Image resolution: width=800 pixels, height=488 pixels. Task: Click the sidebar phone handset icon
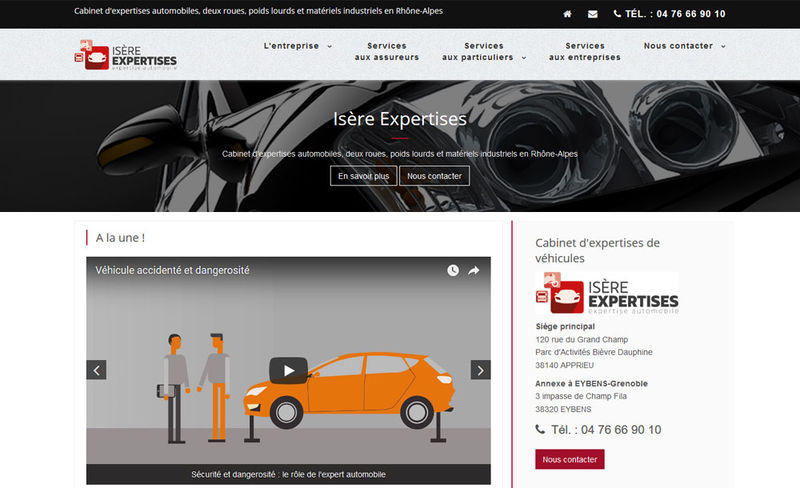pos(540,429)
